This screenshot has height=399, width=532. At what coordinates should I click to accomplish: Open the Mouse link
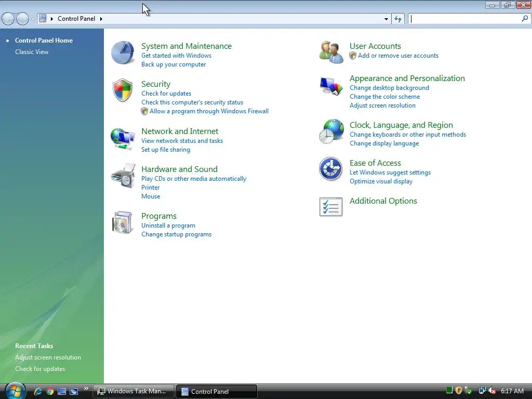click(151, 196)
